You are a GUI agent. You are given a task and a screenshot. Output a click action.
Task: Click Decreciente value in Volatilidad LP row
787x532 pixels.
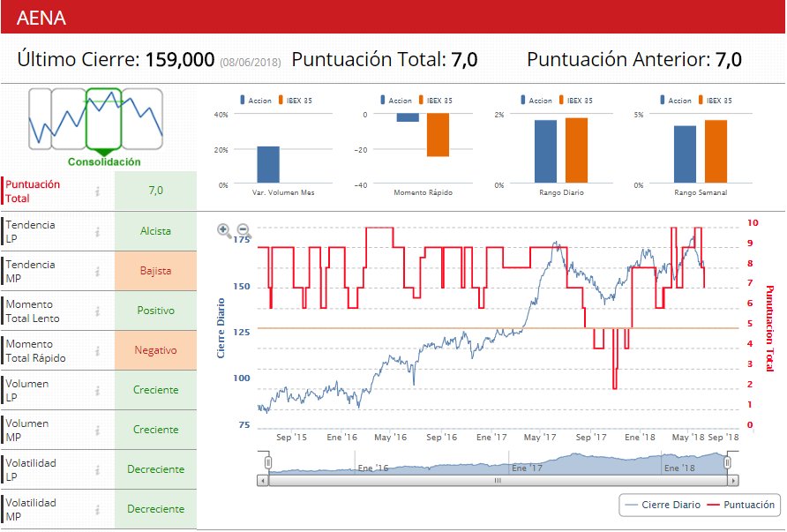pos(155,469)
